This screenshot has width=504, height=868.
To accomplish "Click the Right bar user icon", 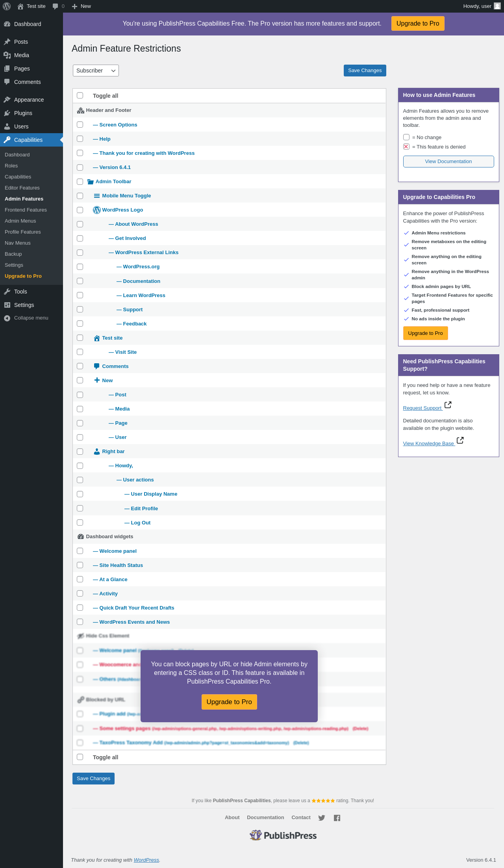I will (x=97, y=452).
